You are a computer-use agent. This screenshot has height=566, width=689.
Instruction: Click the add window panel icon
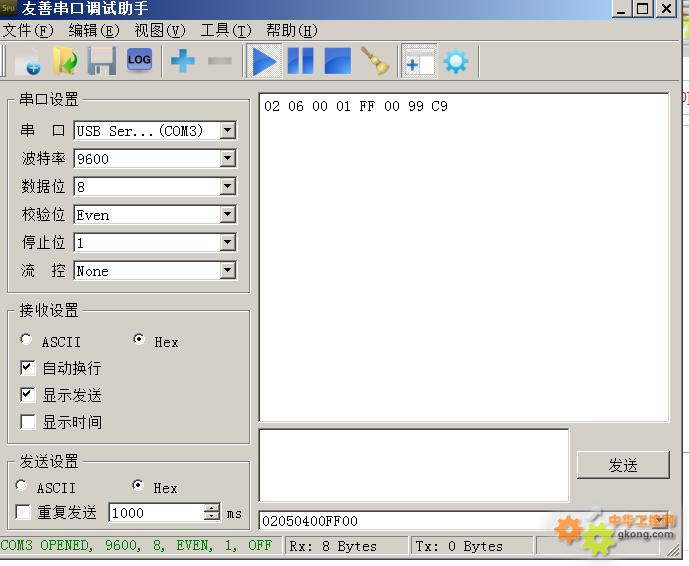pyautogui.click(x=419, y=61)
